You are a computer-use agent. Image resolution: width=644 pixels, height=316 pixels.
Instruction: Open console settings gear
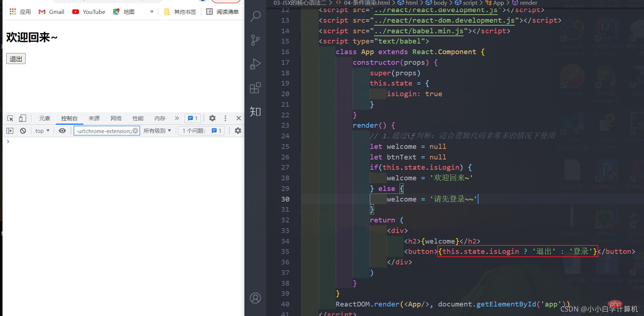coord(238,131)
